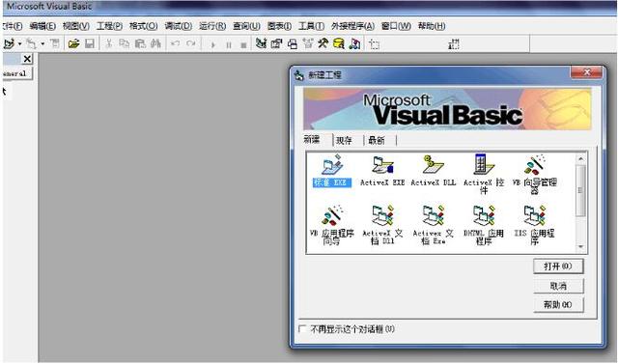The image size is (618, 364).
Task: Tick the 不再显示这个对话框 checkbox
Action: (302, 328)
